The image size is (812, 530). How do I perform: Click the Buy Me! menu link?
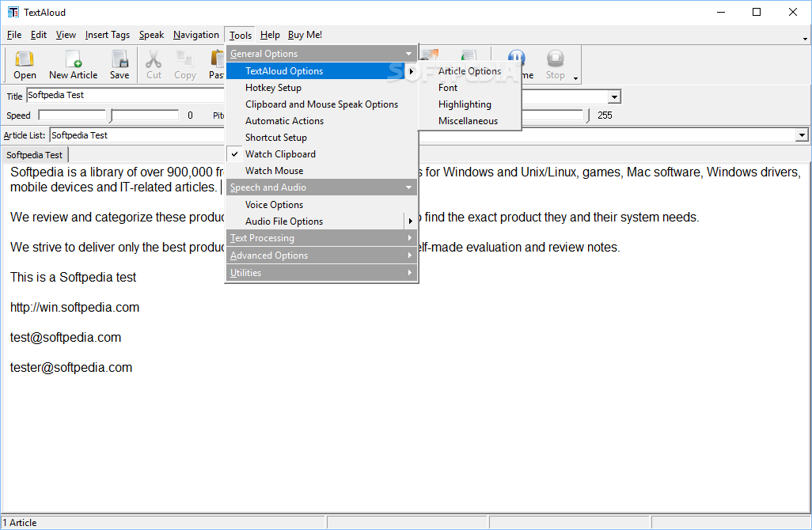(x=305, y=35)
